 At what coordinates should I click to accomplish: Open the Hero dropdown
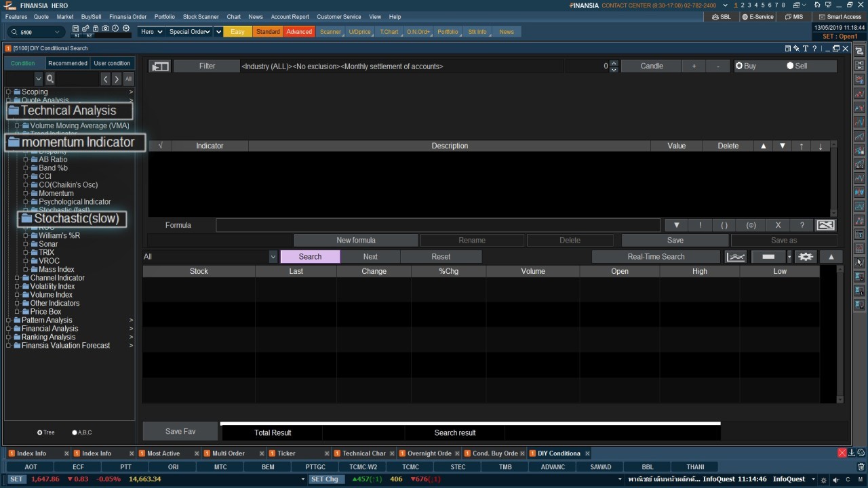tap(151, 32)
